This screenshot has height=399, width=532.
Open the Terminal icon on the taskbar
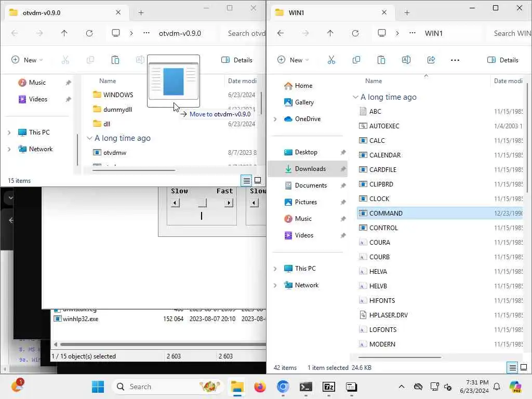pyautogui.click(x=305, y=387)
